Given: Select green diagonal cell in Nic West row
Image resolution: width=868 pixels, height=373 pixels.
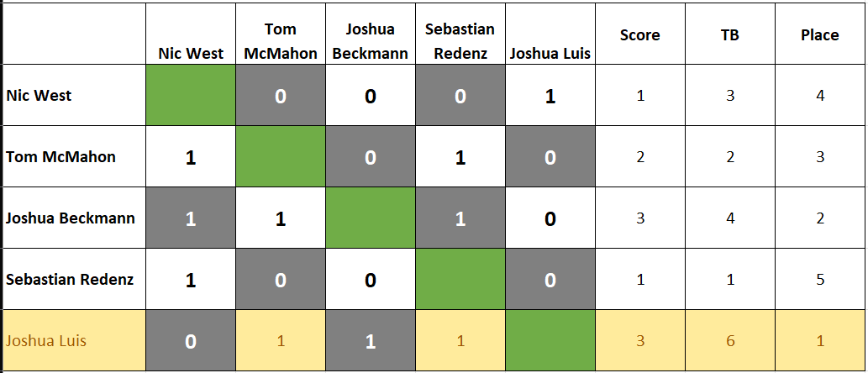Looking at the screenshot, I should [x=191, y=95].
